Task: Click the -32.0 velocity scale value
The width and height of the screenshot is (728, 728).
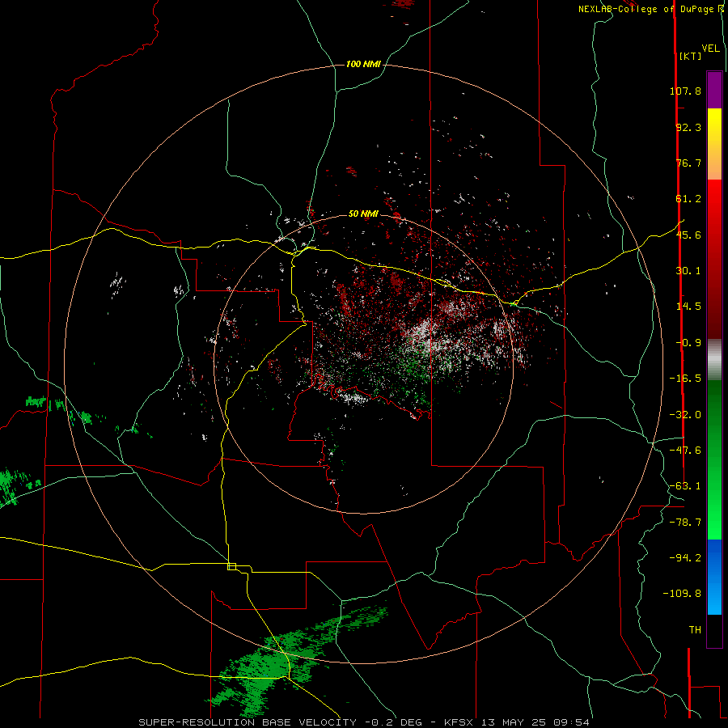Action: [685, 415]
